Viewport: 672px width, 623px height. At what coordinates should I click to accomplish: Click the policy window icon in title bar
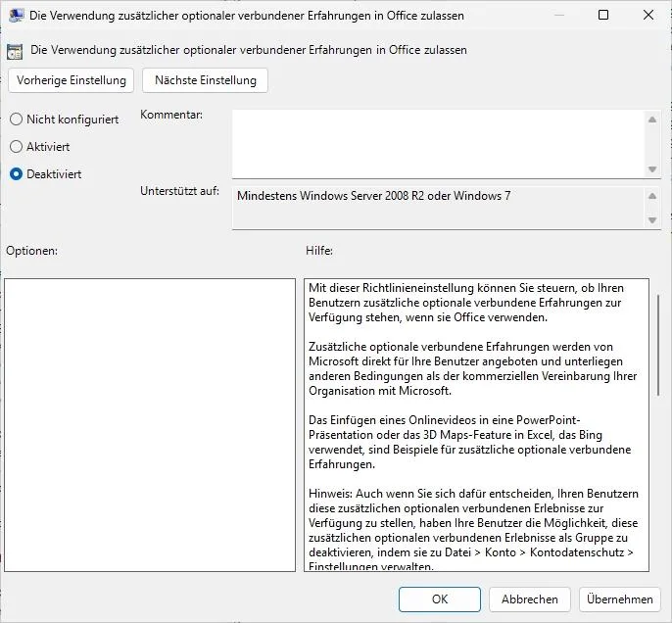[x=15, y=16]
